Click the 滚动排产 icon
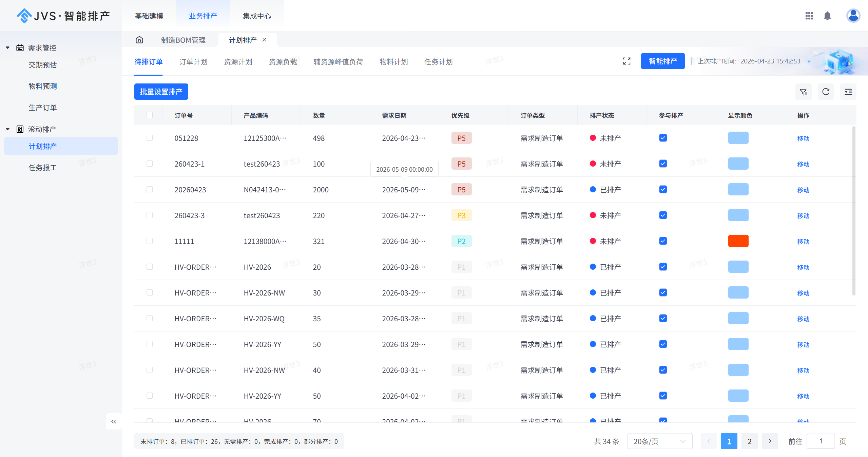868x457 pixels. pos(20,129)
